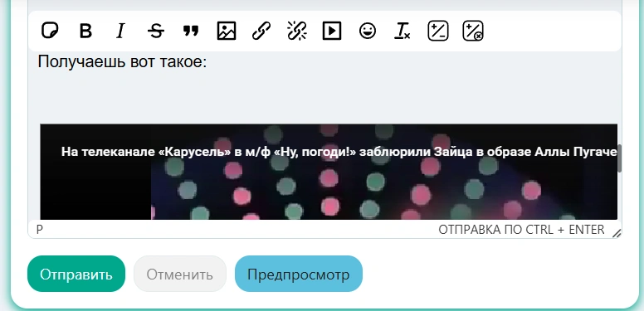
Task: Click the text 'Получаешь вот такое:'
Action: click(122, 62)
